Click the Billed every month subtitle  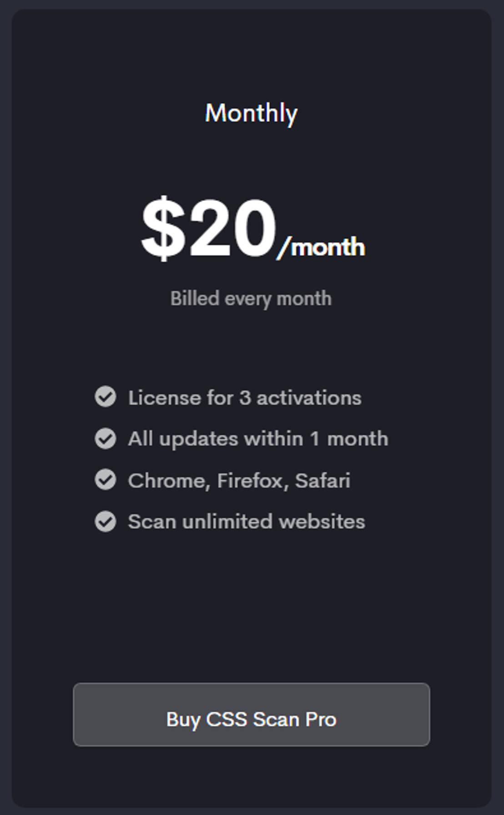pos(251,299)
